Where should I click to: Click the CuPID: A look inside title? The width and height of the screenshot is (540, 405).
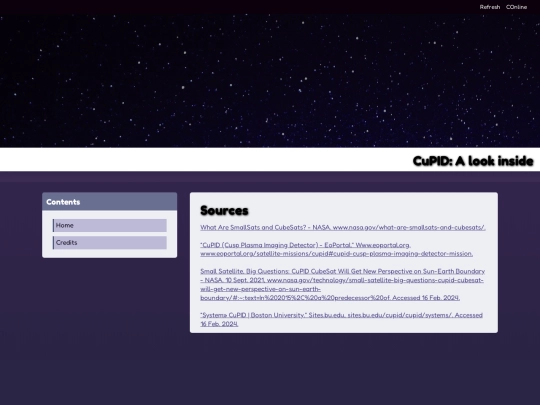coord(473,161)
